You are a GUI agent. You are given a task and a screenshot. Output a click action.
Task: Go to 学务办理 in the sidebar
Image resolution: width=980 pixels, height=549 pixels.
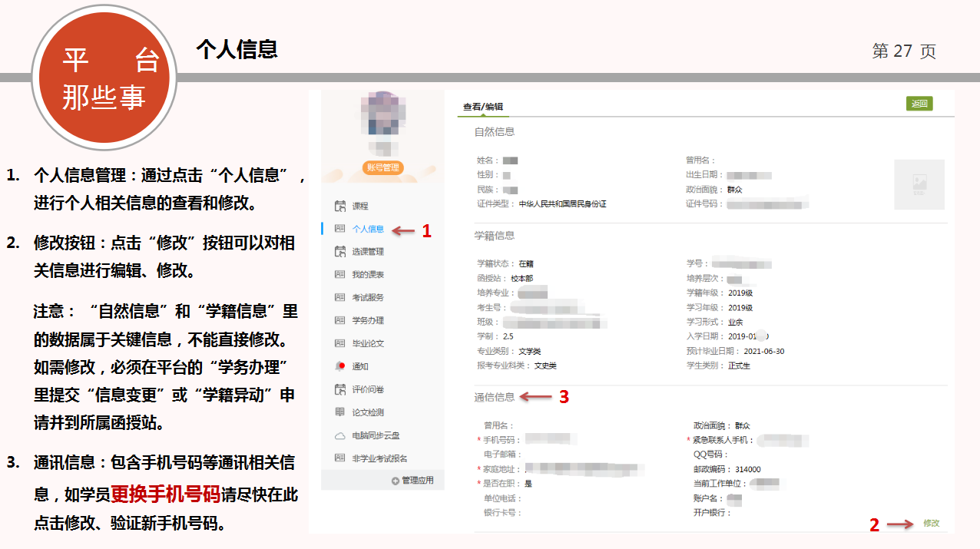(368, 321)
